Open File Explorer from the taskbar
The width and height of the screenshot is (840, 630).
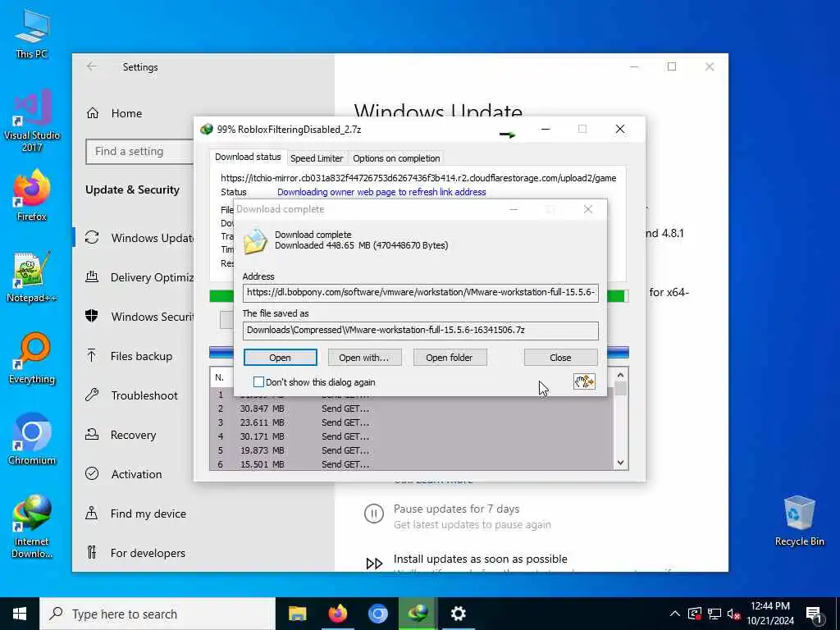(297, 614)
